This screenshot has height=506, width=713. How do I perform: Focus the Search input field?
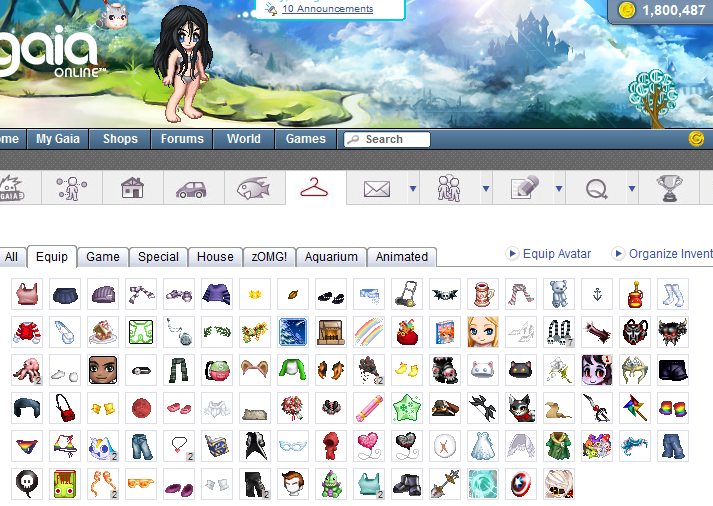387,139
